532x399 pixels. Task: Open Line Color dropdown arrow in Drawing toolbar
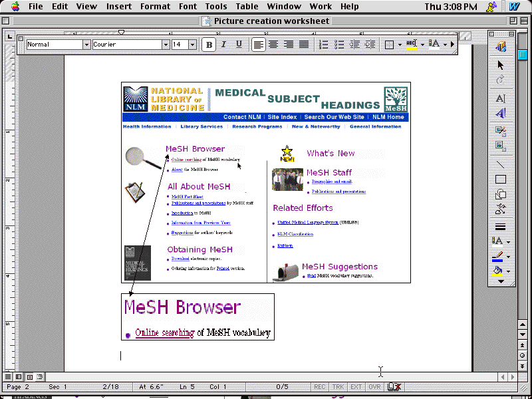tap(508, 257)
